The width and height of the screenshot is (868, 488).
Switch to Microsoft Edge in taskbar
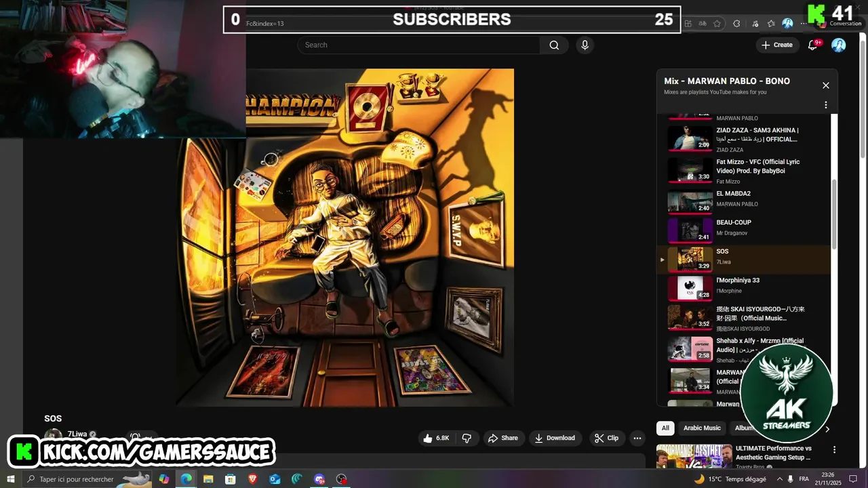click(x=186, y=479)
